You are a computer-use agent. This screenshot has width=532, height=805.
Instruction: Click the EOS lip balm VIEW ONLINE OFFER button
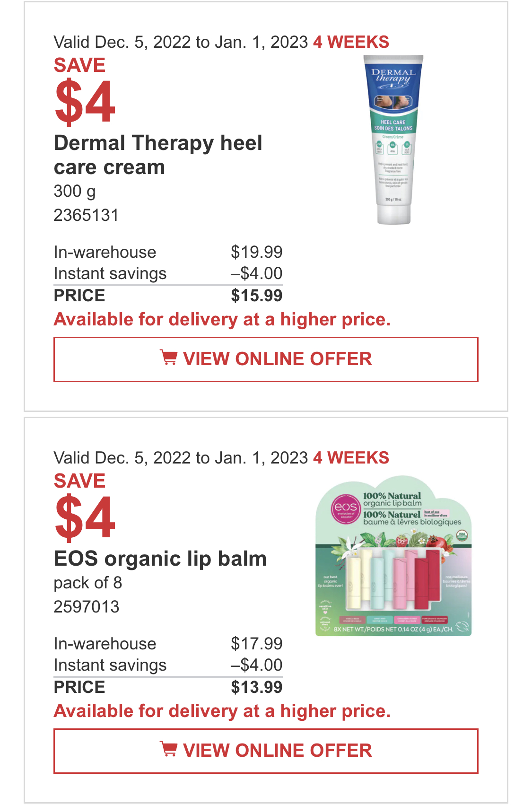click(x=266, y=751)
